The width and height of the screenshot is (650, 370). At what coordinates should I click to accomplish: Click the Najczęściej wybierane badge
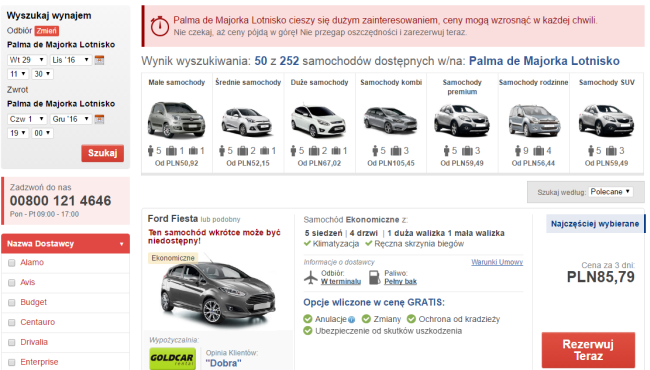pos(595,224)
